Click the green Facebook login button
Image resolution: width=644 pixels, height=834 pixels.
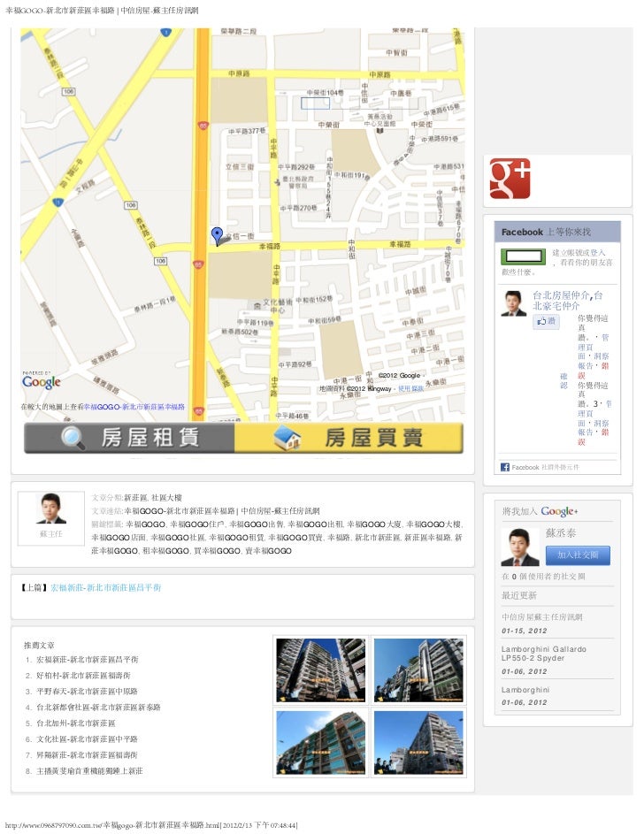[524, 256]
